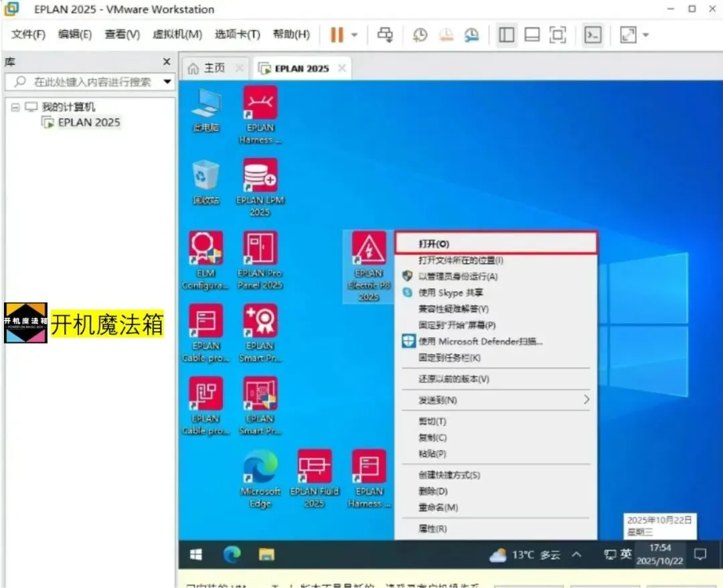Click the taskbar clock 17:54
723x588 pixels.
click(660, 555)
